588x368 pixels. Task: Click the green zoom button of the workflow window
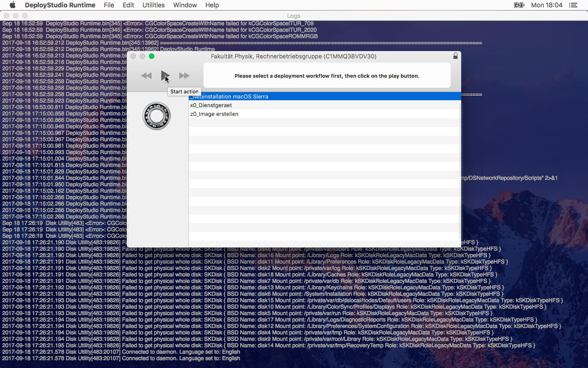[x=152, y=56]
